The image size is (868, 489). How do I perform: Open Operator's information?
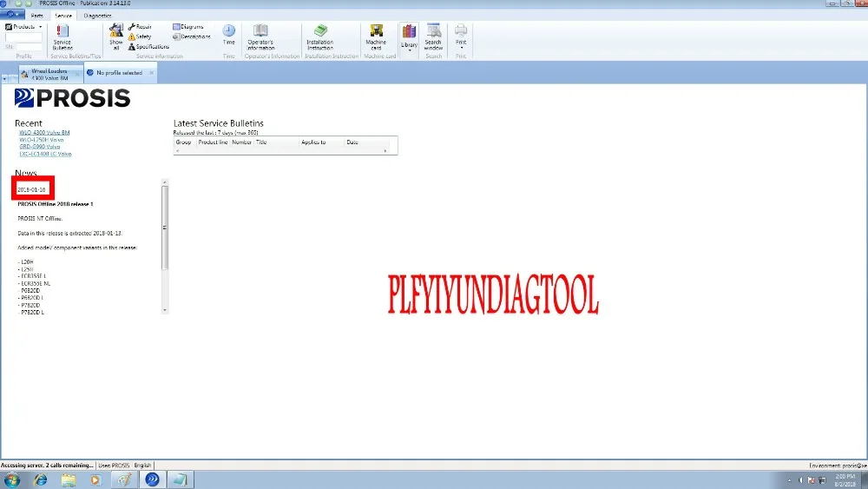[x=260, y=37]
